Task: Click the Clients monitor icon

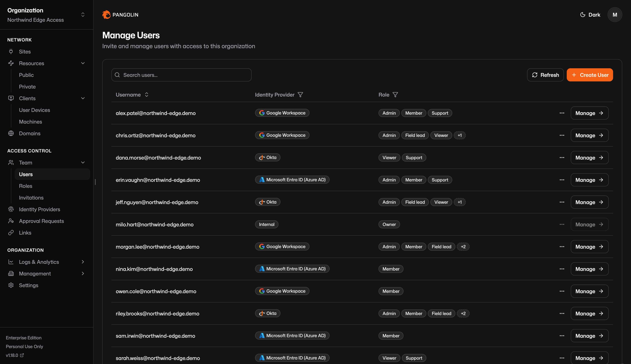Action: (x=11, y=98)
